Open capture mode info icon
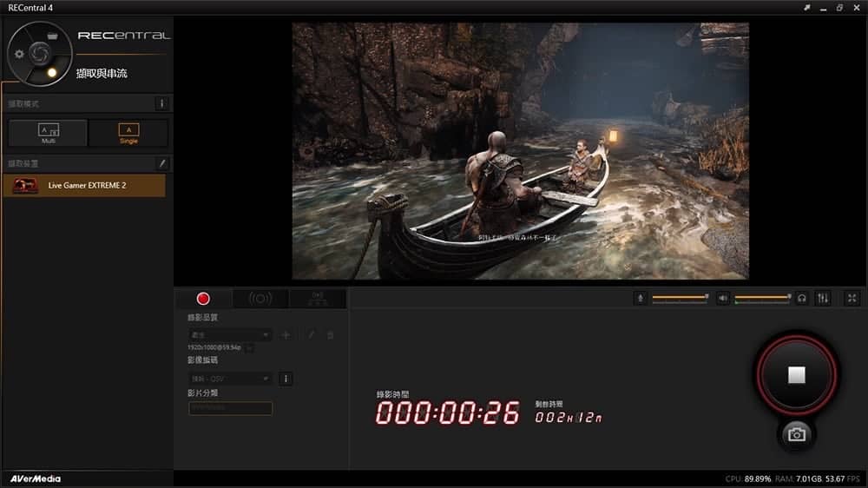The height and width of the screenshot is (488, 868). click(x=161, y=103)
